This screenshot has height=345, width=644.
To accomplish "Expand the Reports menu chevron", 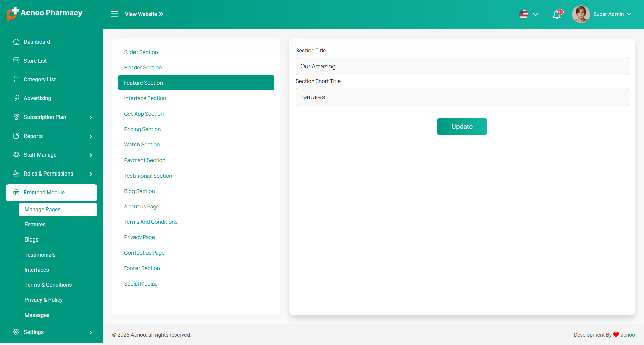I will [91, 136].
